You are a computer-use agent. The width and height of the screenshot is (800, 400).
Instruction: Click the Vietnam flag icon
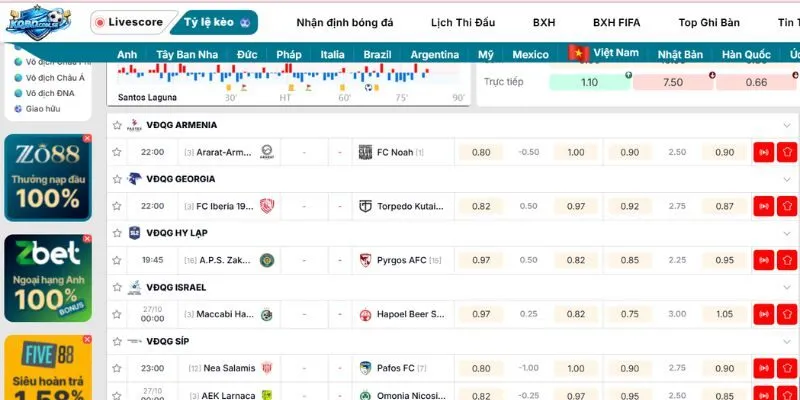click(580, 53)
